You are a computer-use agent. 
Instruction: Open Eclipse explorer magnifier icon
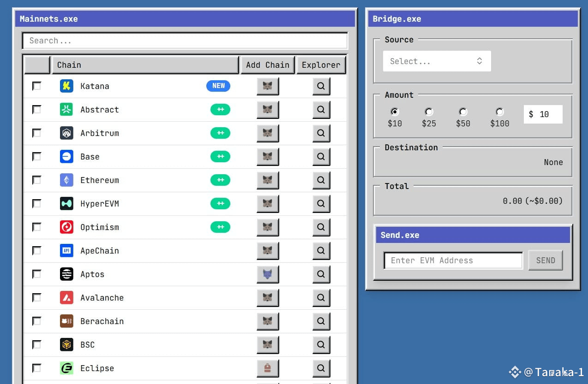pos(321,368)
